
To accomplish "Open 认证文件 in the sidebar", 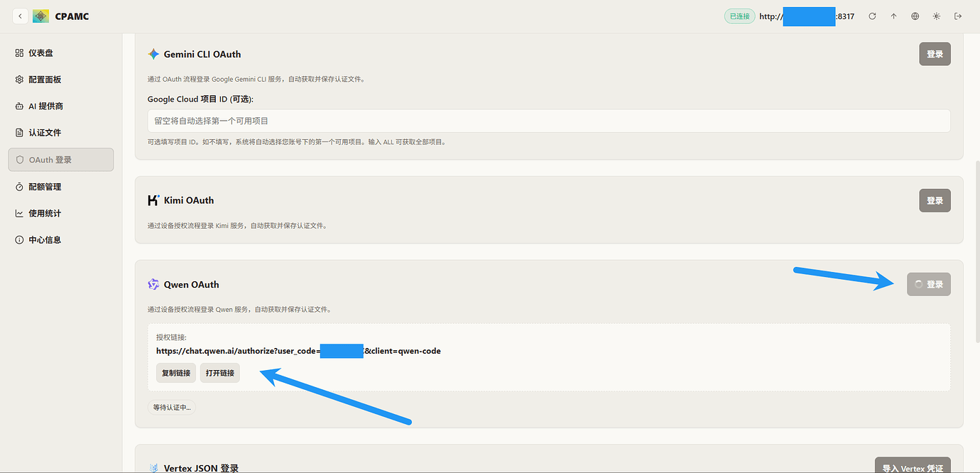I will pyautogui.click(x=61, y=133).
